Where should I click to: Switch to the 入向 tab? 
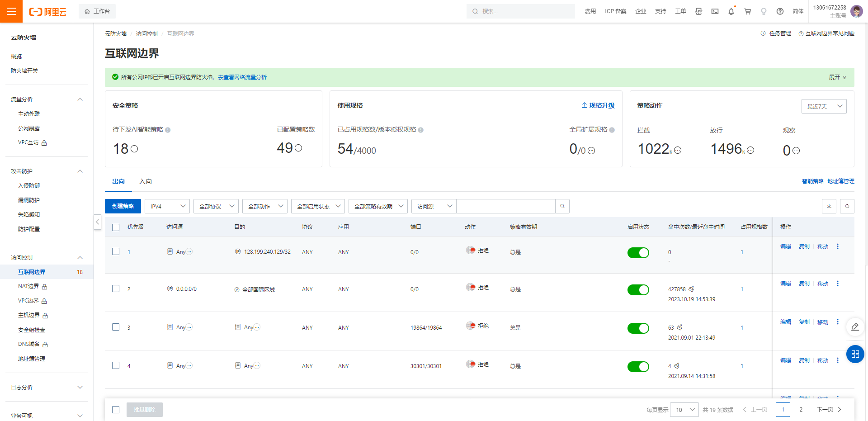(146, 181)
